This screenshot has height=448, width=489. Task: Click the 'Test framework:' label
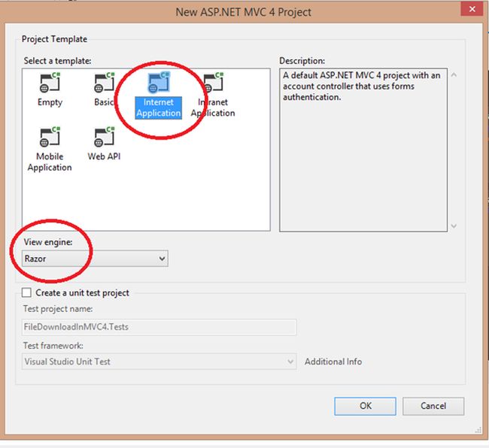(x=53, y=346)
